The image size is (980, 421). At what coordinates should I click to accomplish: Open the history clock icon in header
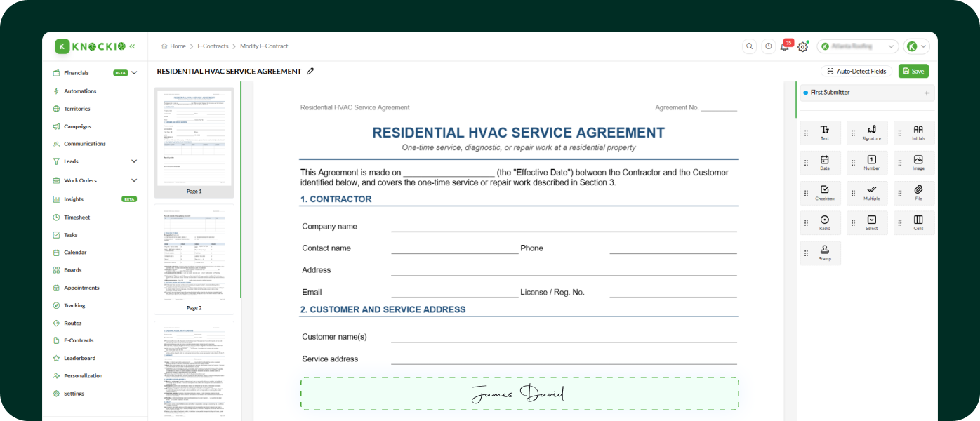click(769, 46)
